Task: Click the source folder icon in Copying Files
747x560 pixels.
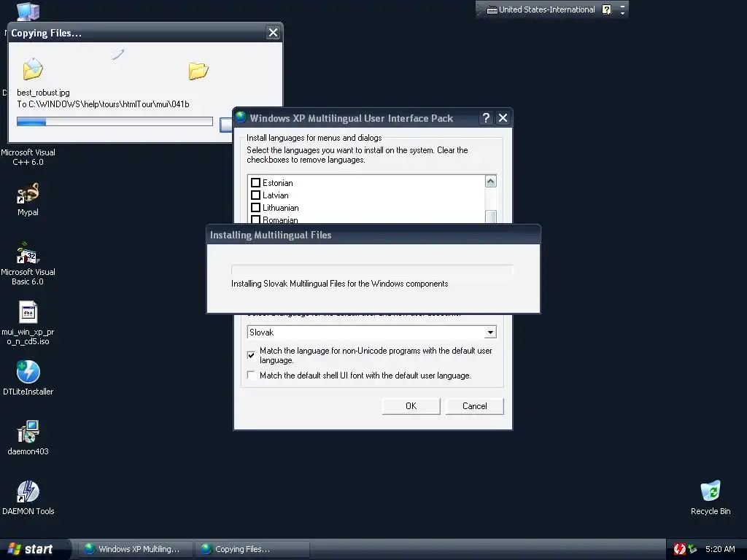Action: point(33,69)
